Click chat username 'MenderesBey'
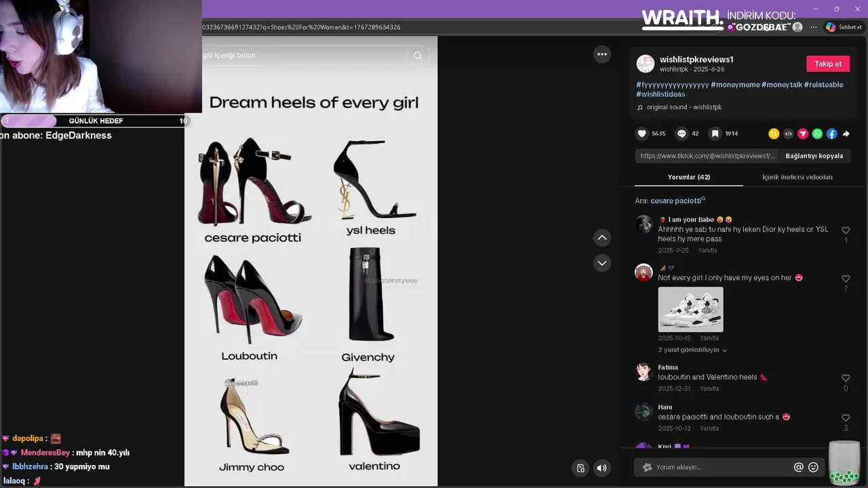The image size is (868, 488). click(45, 453)
